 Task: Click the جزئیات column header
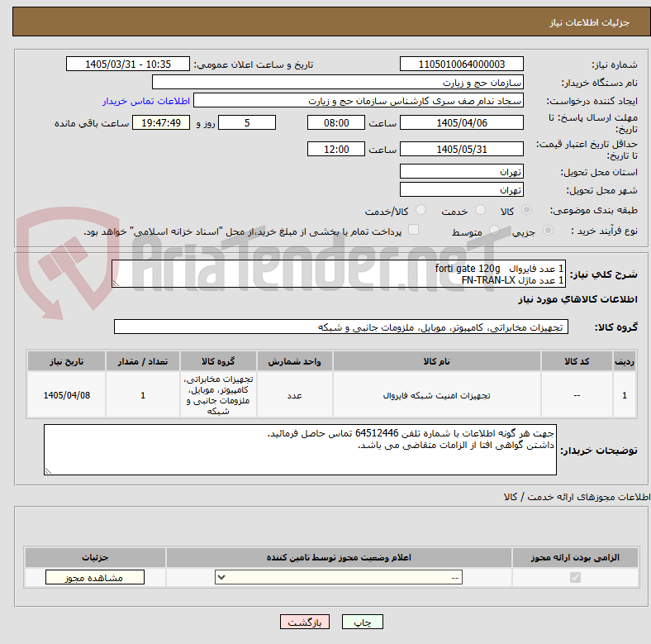pyautogui.click(x=95, y=557)
